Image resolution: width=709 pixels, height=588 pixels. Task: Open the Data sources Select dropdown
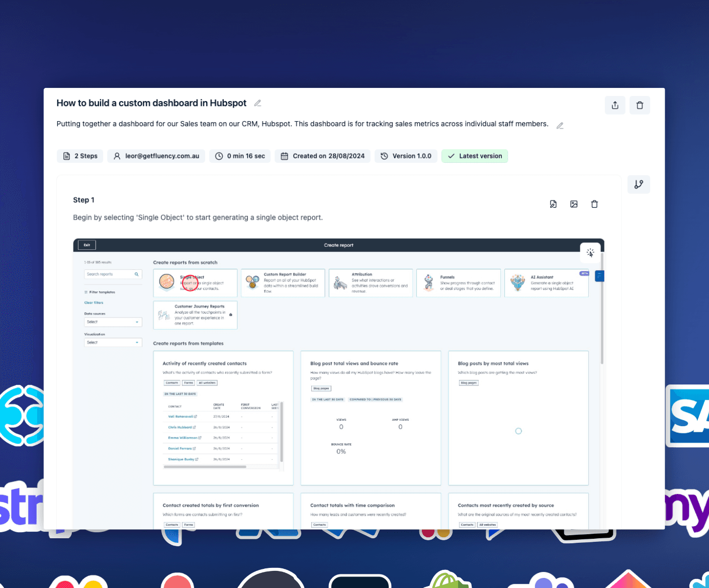113,322
